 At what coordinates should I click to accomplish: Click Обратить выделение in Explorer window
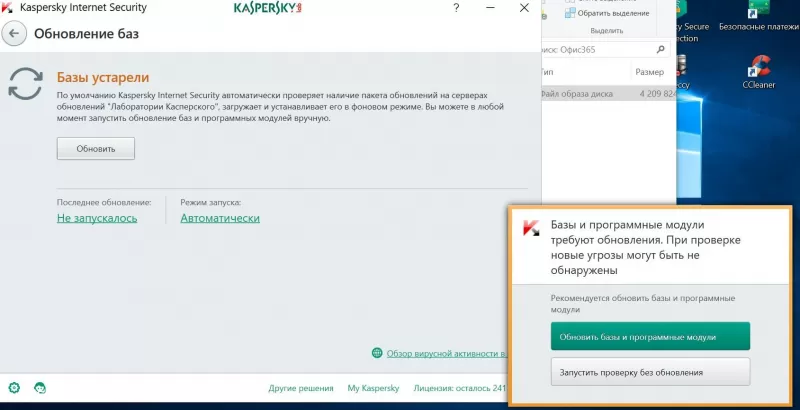(x=607, y=13)
